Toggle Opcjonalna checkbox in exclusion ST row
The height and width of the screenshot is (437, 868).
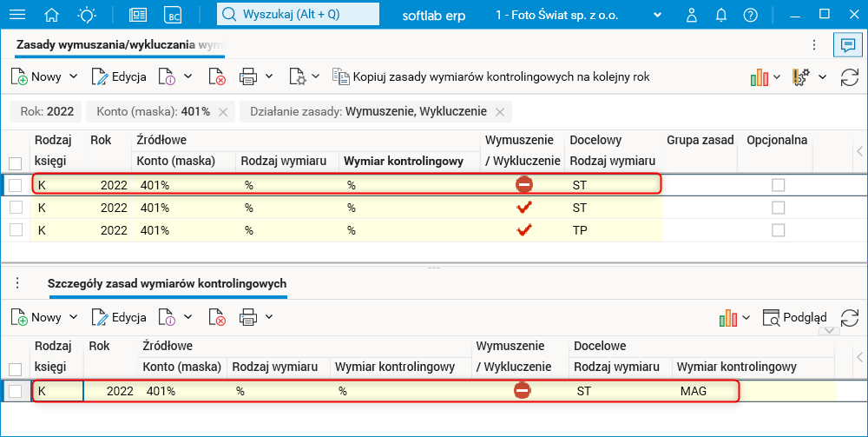[x=779, y=185]
